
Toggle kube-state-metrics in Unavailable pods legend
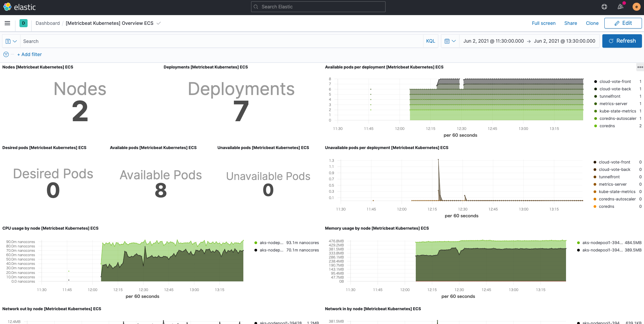click(x=617, y=192)
